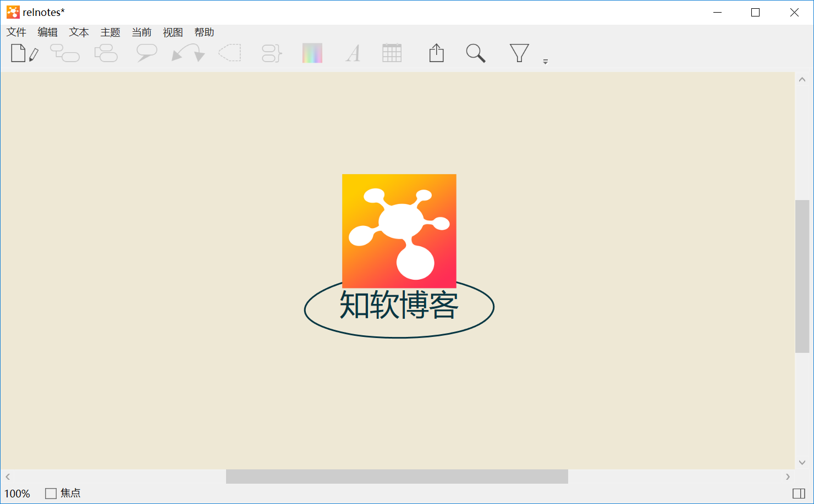Click the relnotes app icon in title bar
Screen dimensions: 814x504
tap(13, 12)
